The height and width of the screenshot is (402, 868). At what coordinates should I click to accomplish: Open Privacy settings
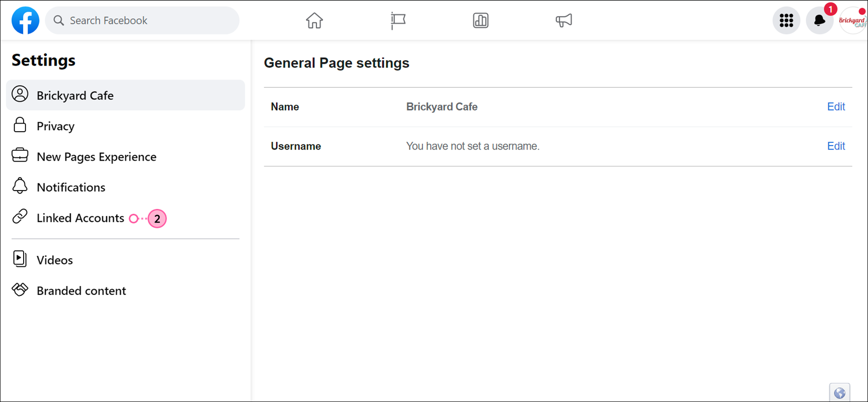(x=125, y=126)
